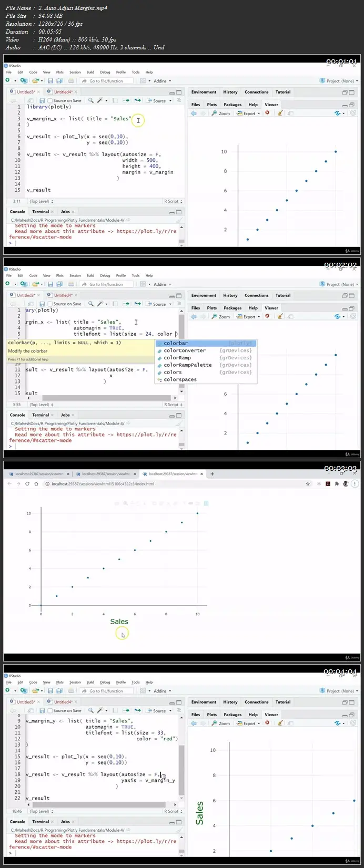Open a new Chrome tab with the plus icon

[x=213, y=474]
